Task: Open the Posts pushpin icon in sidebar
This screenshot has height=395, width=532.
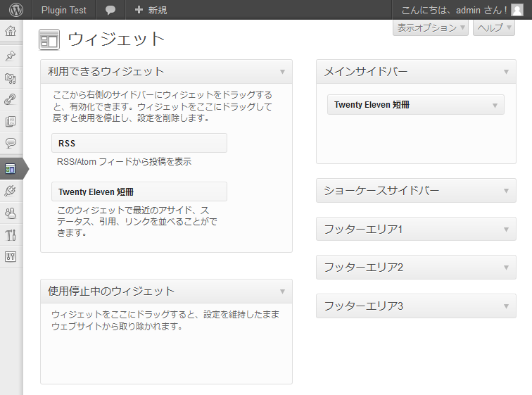Action: pyautogui.click(x=11, y=56)
